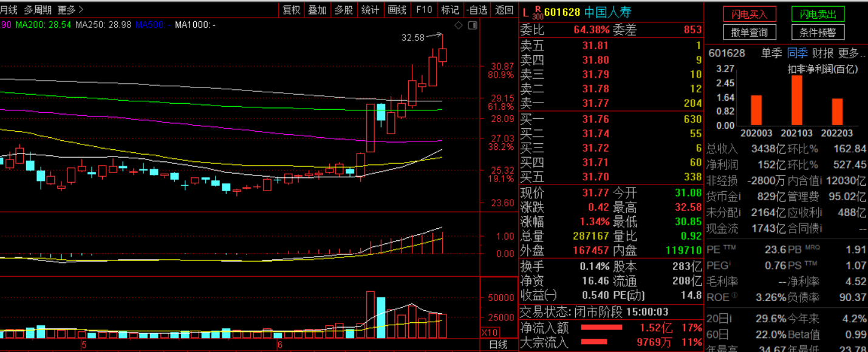Click the month 5 timeline marker
Viewport: 868px width, 352px height.
point(84,345)
